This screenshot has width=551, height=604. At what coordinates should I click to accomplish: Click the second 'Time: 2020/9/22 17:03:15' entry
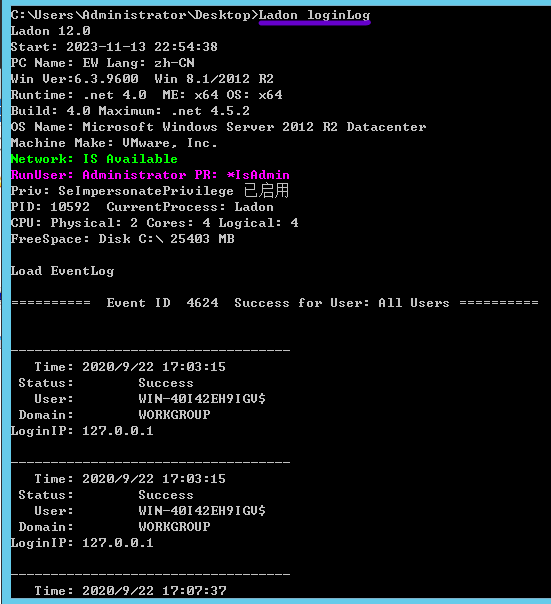tap(130, 479)
